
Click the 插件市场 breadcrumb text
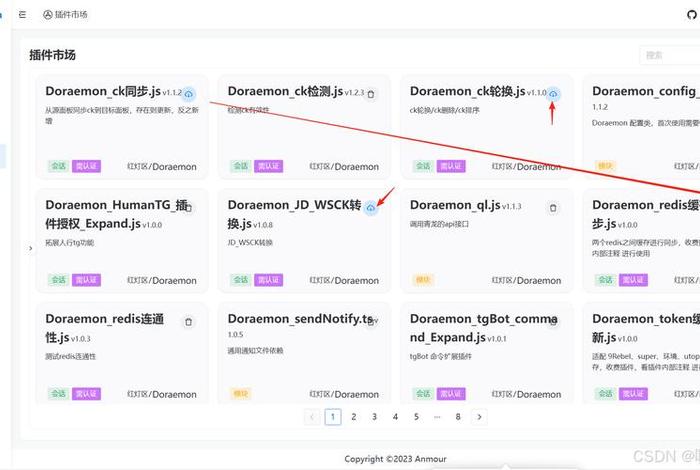(x=71, y=15)
